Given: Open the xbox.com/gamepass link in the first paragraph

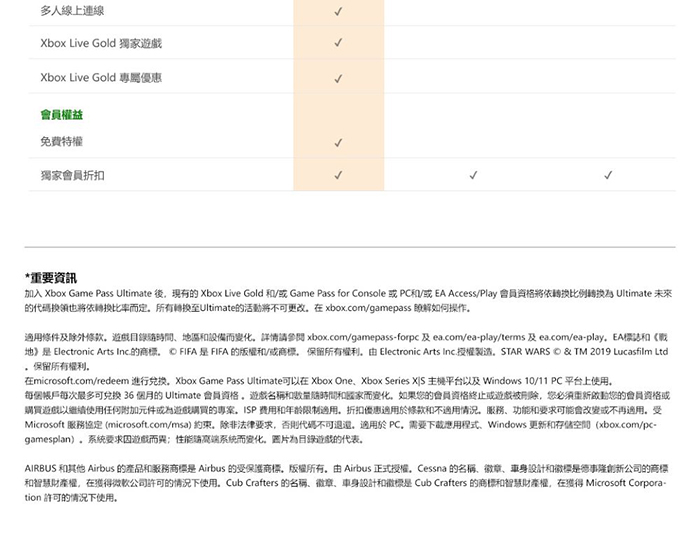Looking at the screenshot, I should (x=367, y=309).
